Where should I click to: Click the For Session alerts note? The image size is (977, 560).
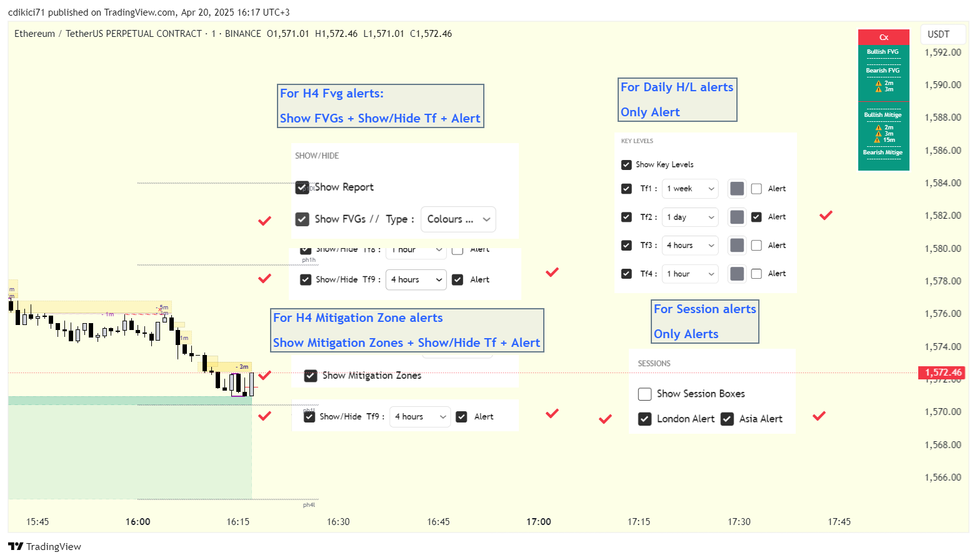705,322
